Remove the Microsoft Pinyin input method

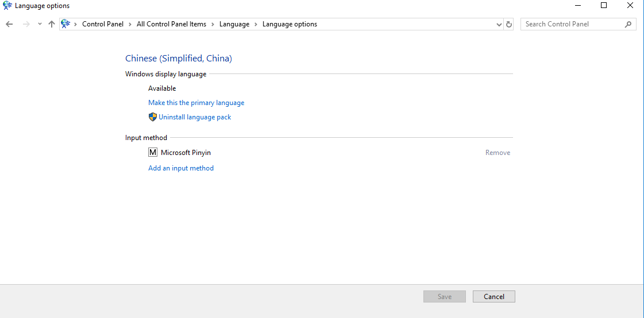click(498, 153)
